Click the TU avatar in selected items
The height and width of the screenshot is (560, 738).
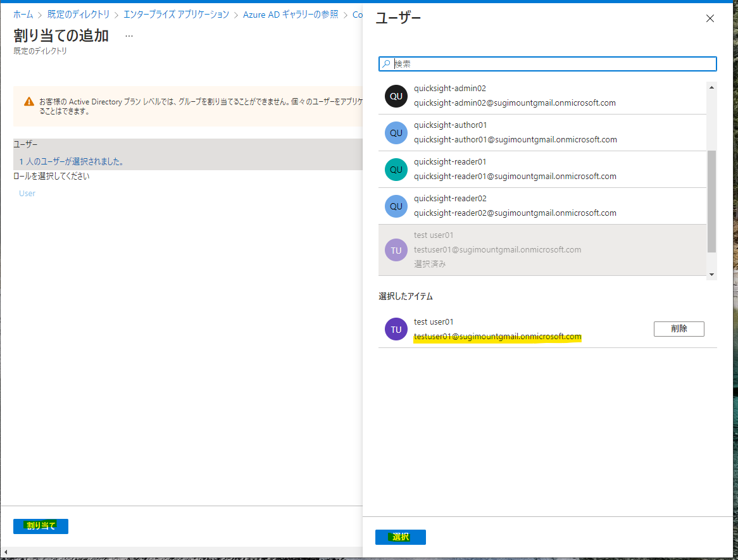click(x=396, y=329)
